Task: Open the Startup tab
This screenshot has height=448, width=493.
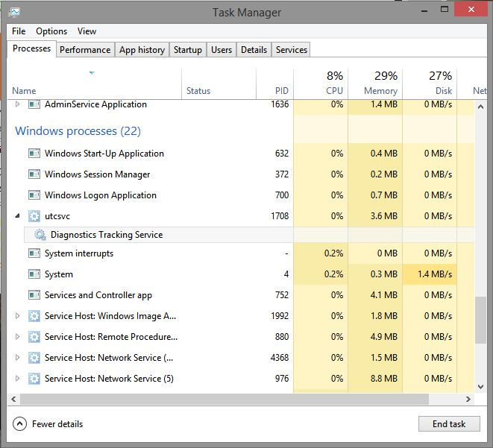Action: [x=188, y=50]
